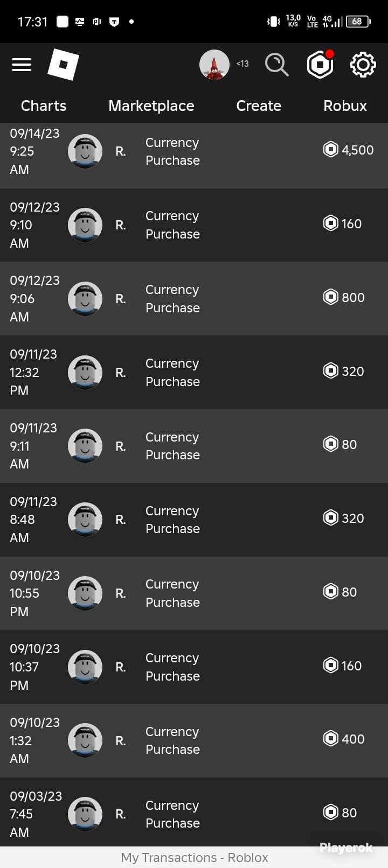Switch to the Charts tab

click(x=44, y=106)
